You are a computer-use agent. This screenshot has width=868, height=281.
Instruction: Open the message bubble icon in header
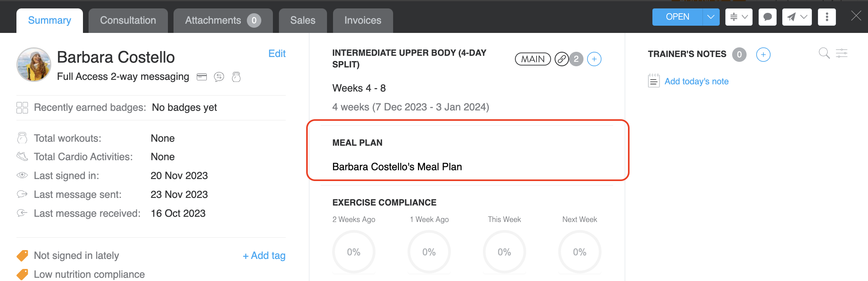[x=767, y=17]
